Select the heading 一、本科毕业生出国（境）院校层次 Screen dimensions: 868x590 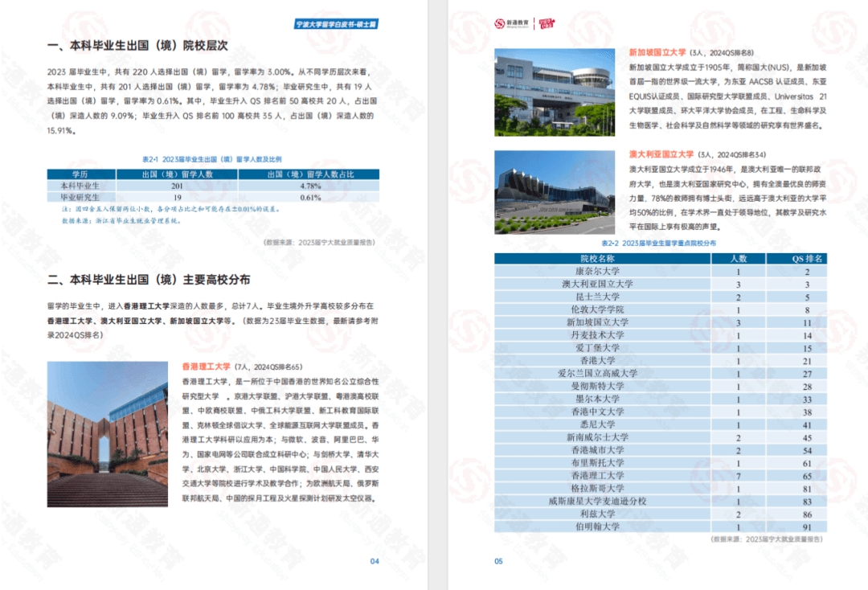click(x=138, y=45)
